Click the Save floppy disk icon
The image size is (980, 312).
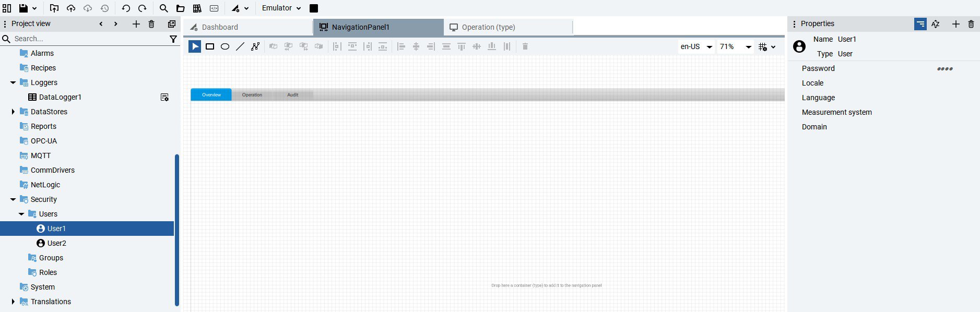(x=23, y=8)
